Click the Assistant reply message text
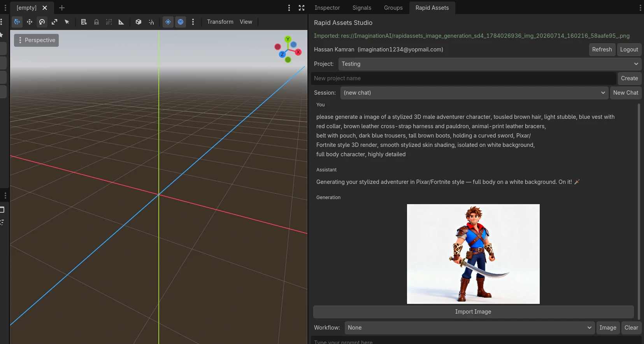This screenshot has width=644, height=344. click(448, 182)
